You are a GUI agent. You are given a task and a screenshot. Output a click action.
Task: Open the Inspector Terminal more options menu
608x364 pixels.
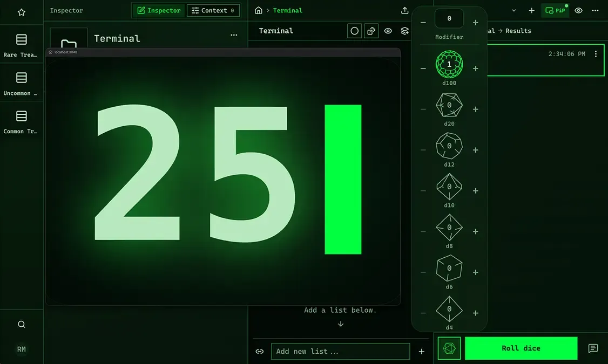[234, 35]
